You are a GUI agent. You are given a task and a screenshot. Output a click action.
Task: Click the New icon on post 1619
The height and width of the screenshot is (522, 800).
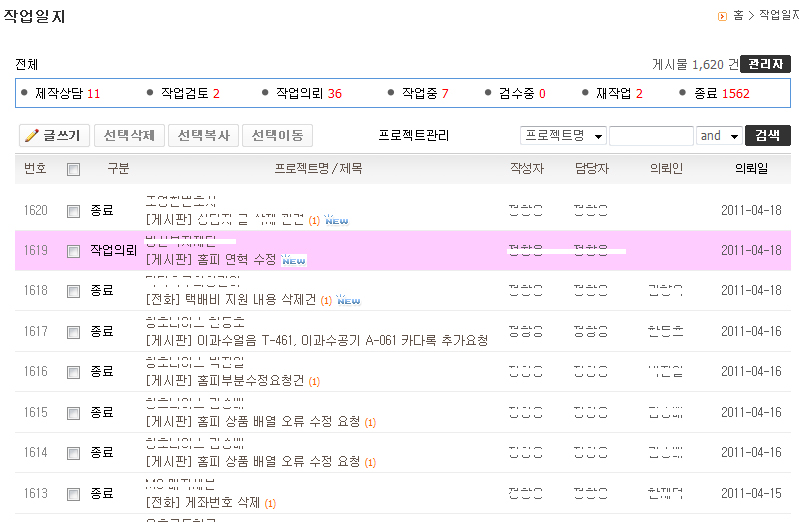pyautogui.click(x=294, y=260)
